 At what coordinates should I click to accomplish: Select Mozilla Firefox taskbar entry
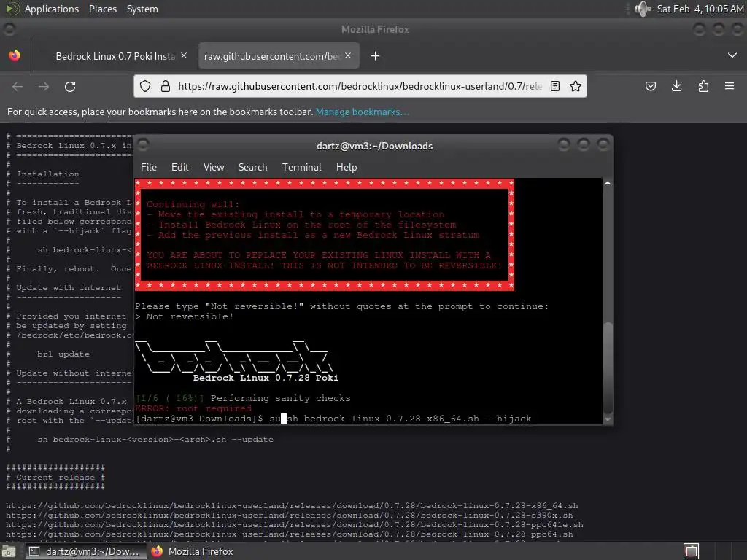[192, 551]
